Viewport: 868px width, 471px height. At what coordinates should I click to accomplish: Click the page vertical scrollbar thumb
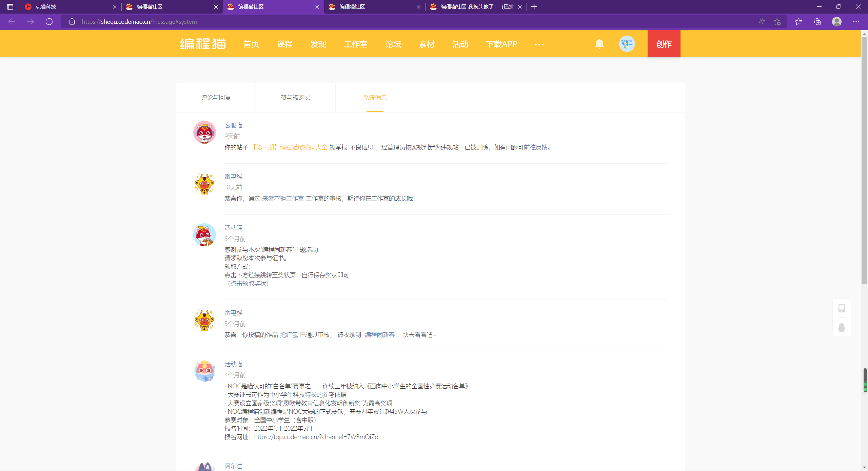coord(864,161)
